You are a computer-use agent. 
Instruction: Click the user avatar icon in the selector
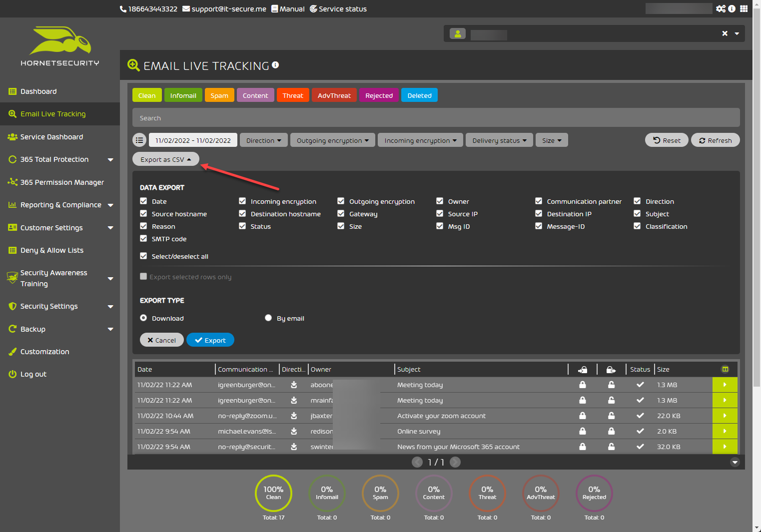pos(458,33)
